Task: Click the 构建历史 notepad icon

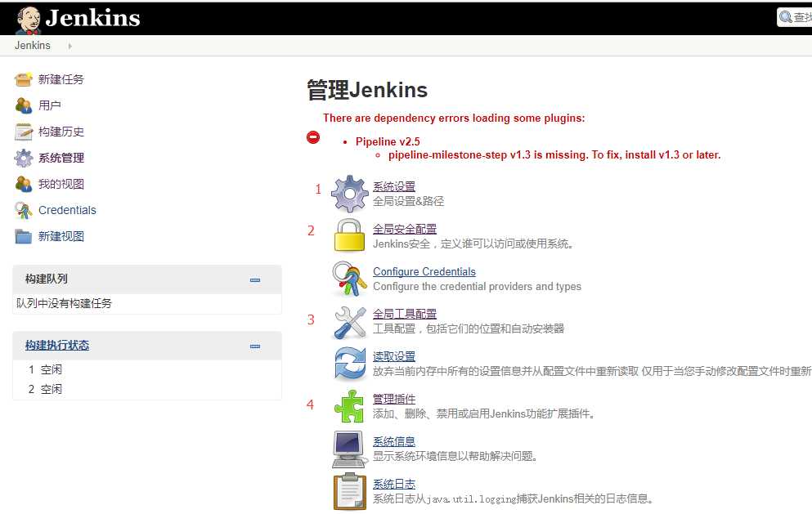Action: pos(23,132)
